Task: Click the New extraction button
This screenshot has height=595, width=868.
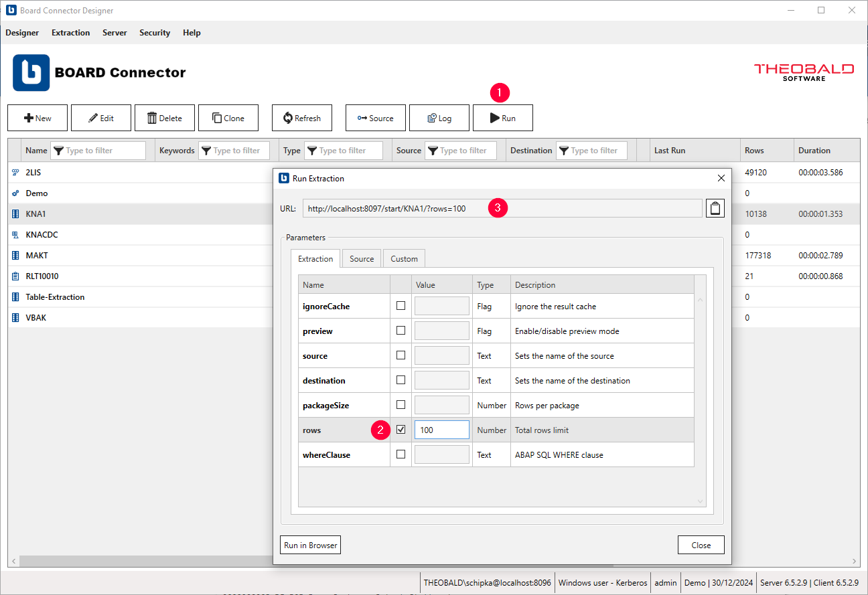Action: [38, 118]
